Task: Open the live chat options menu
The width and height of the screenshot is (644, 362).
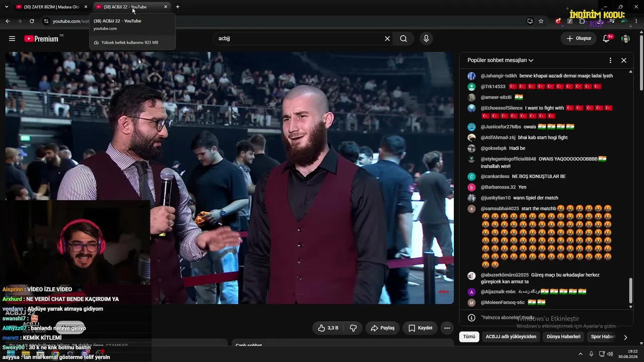Action: (610, 60)
